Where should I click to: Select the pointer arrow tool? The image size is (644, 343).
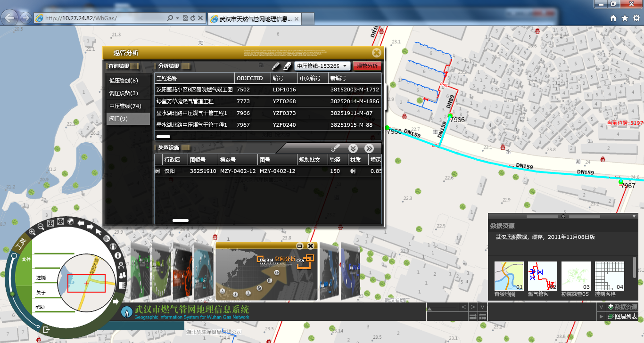coord(99,231)
